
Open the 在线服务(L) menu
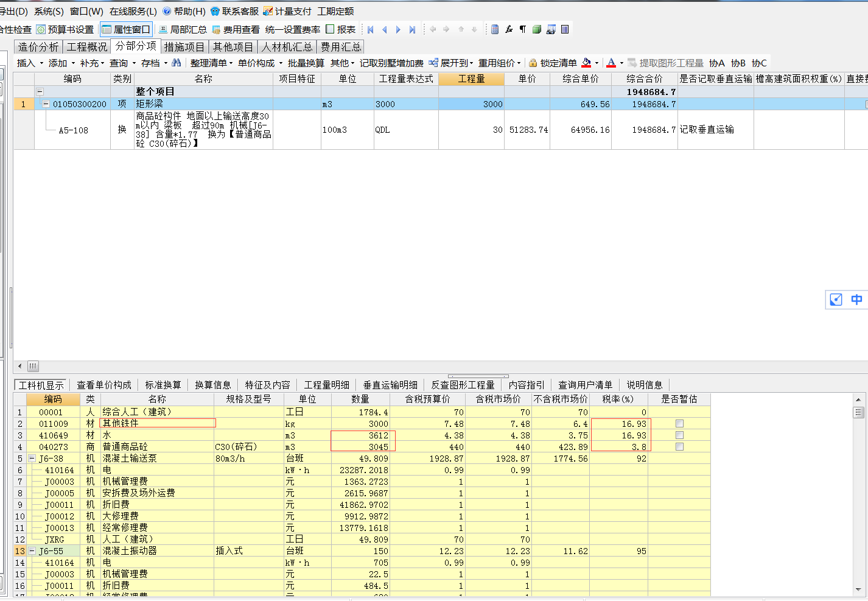point(133,11)
